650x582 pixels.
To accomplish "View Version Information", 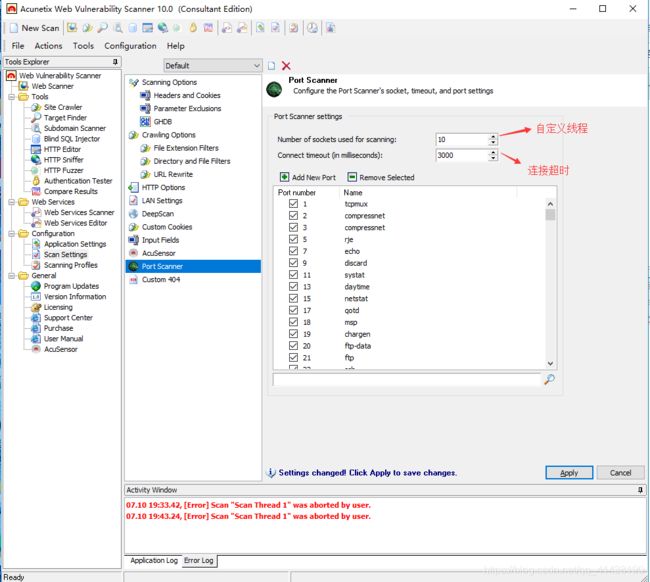I will [x=75, y=296].
